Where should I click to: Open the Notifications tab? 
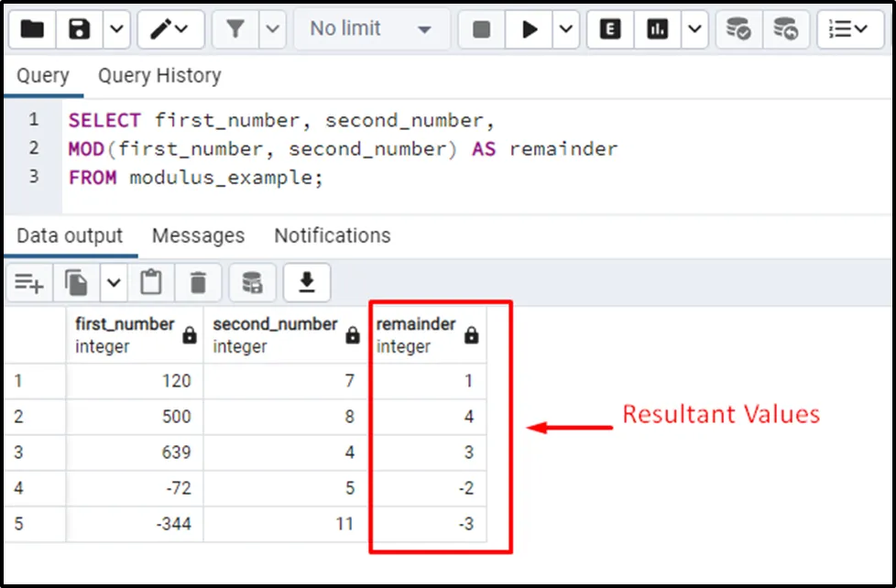tap(332, 235)
